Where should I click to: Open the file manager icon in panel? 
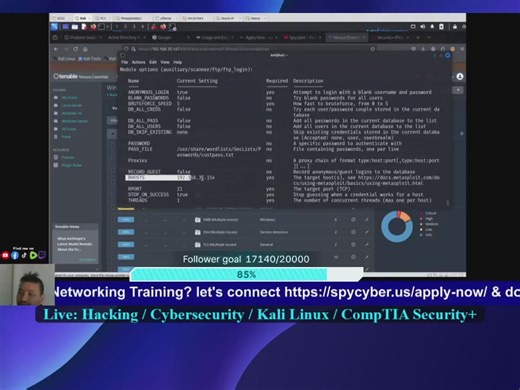[x=75, y=26]
